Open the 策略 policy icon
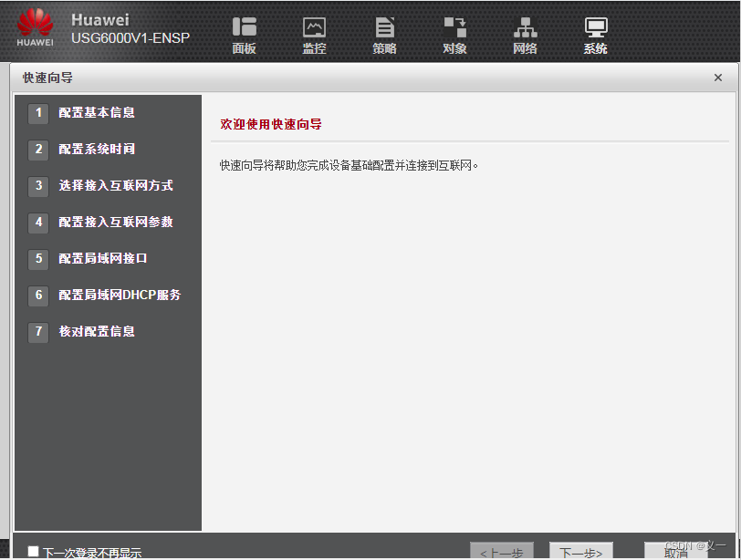 pos(384,36)
